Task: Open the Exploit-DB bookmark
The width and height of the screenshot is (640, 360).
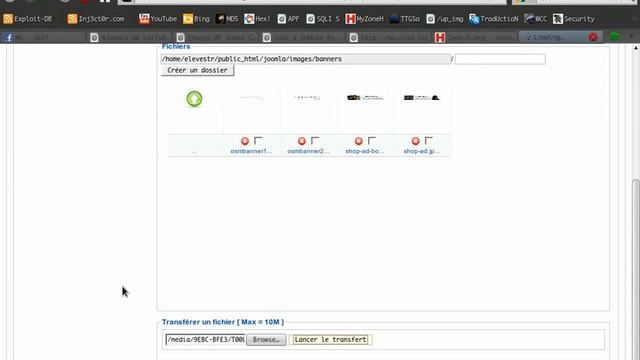Action: (28, 19)
